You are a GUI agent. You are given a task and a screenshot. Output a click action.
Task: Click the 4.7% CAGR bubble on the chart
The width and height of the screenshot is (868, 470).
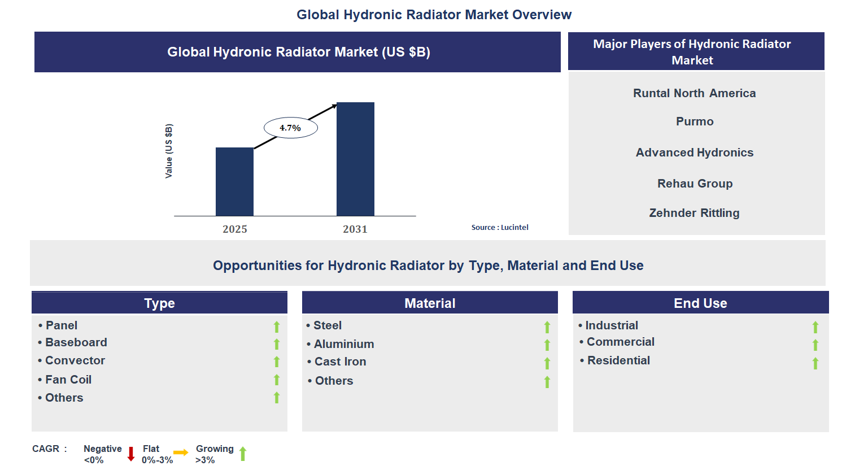(x=290, y=127)
